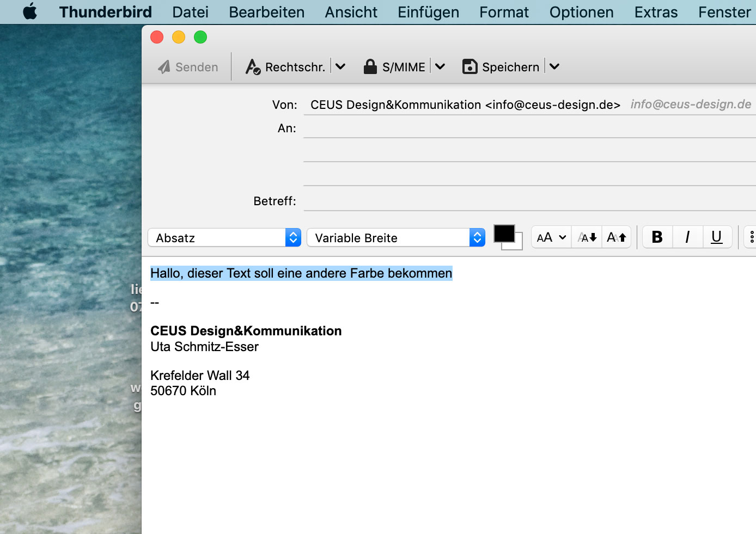The height and width of the screenshot is (534, 756).
Task: Open the Apple menu
Action: (x=30, y=11)
